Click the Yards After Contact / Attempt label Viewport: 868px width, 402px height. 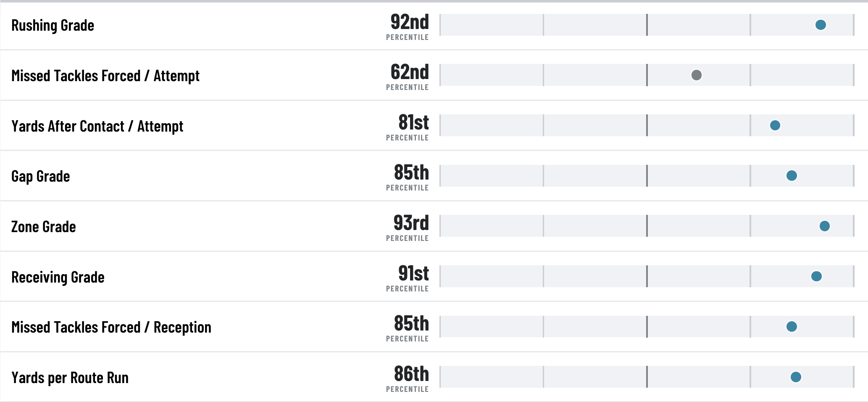pyautogui.click(x=97, y=126)
